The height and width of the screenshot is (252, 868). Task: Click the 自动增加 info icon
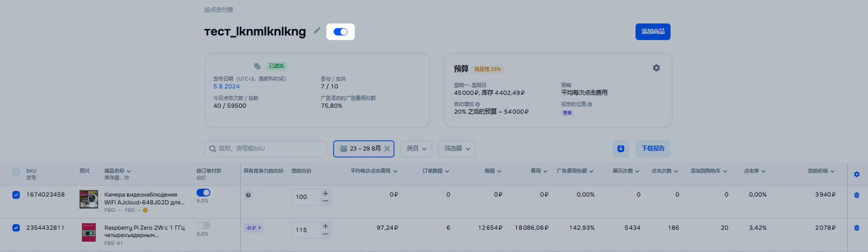coord(477,104)
